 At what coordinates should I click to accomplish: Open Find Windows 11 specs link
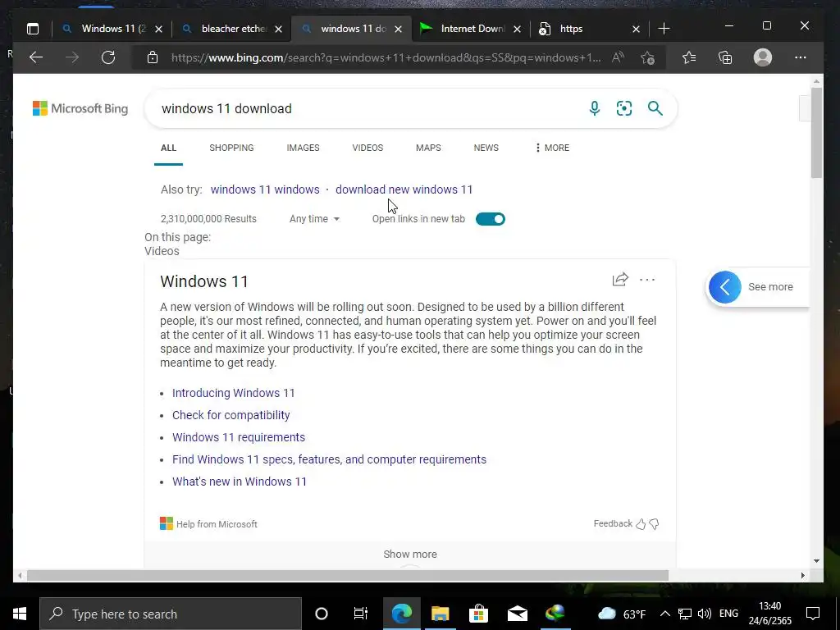(329, 459)
